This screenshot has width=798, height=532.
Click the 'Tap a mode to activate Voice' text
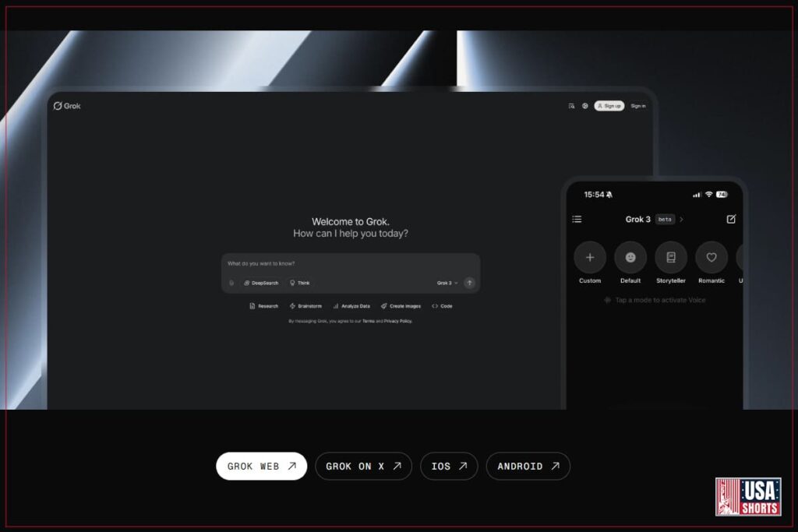[x=660, y=300]
